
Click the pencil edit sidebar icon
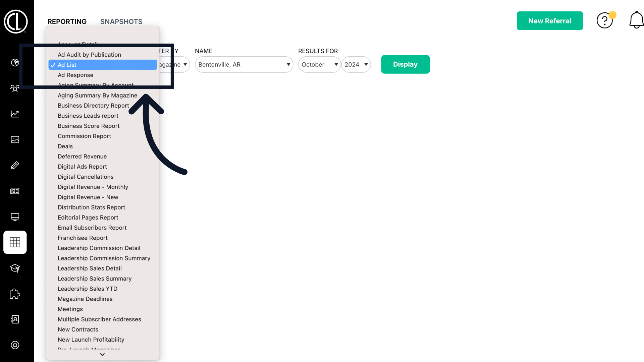[x=15, y=165]
